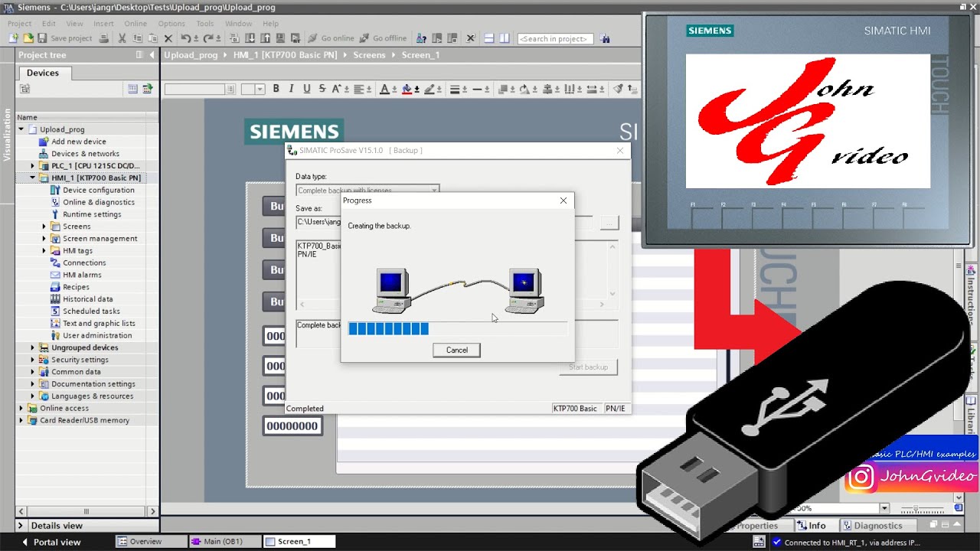Redo the last undone action
The image size is (980, 551).
207,38
